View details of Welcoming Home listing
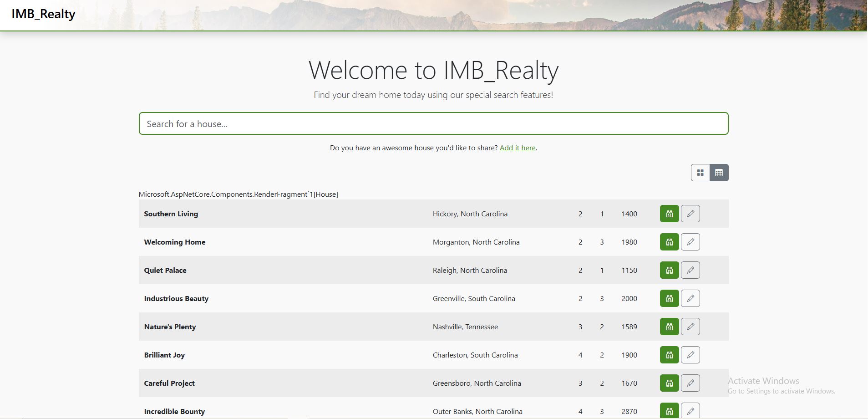Viewport: 868px width, 419px height. (x=669, y=242)
